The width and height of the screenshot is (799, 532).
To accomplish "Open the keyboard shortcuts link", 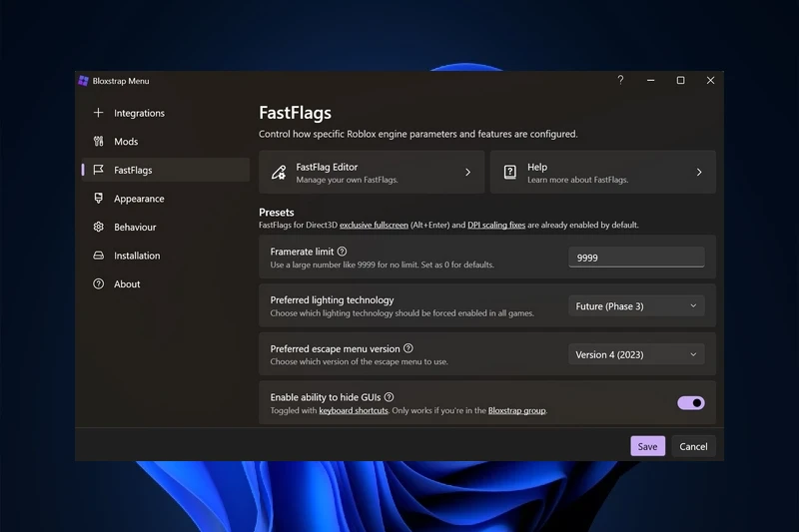I will 354,410.
